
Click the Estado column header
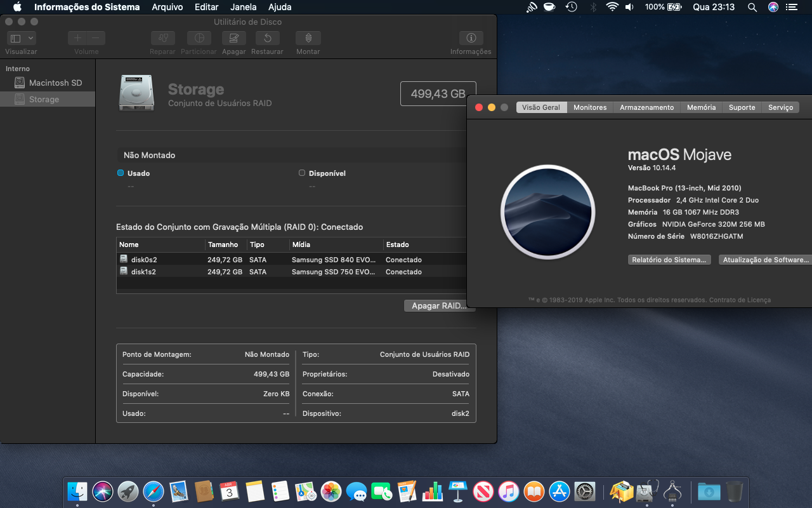(x=424, y=244)
